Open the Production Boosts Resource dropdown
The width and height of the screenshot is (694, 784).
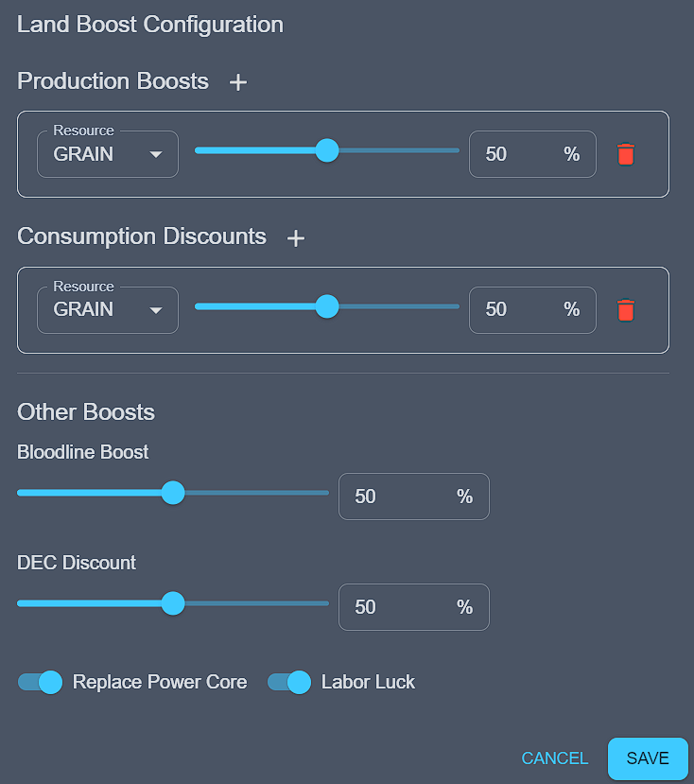pos(108,154)
